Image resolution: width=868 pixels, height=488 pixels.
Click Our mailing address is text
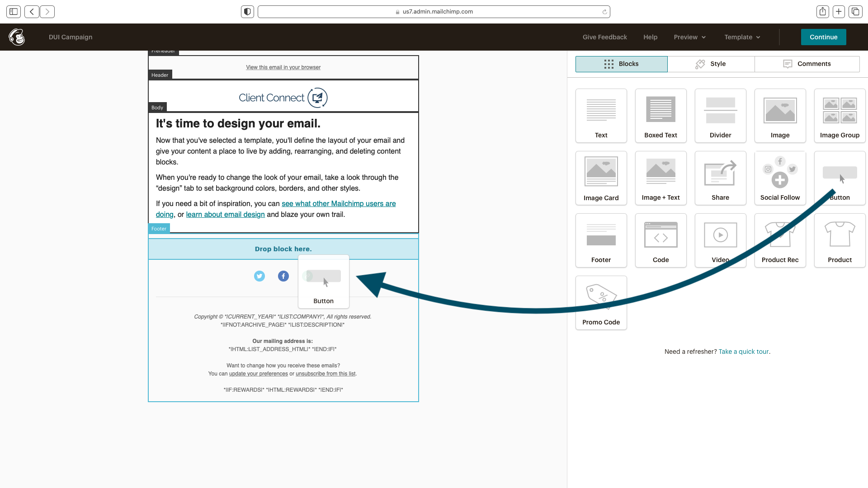283,341
